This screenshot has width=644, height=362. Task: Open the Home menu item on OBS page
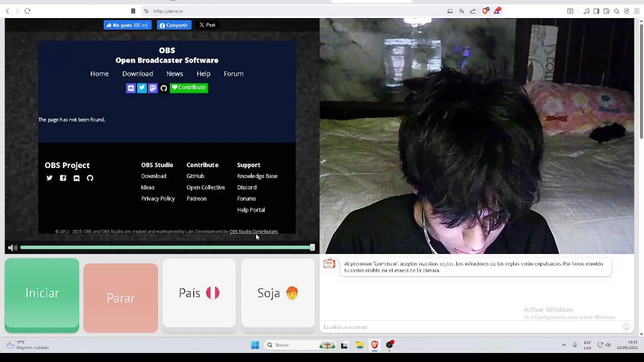point(100,73)
